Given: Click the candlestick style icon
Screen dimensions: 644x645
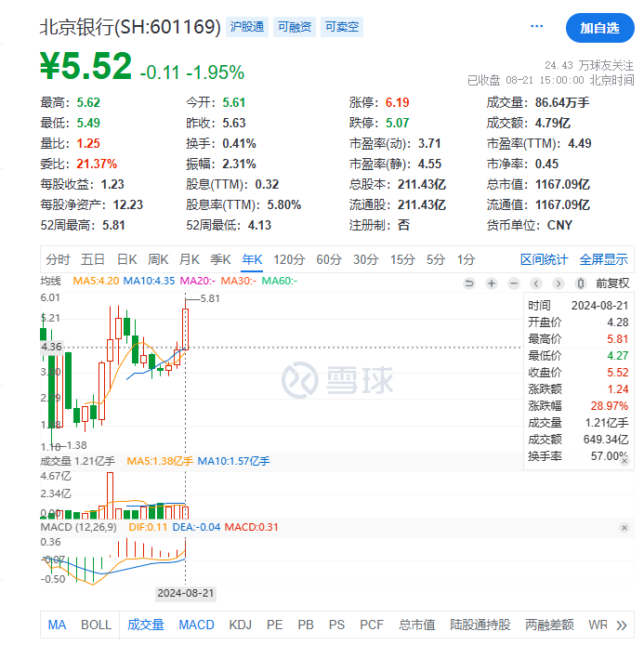Looking at the screenshot, I should [x=581, y=283].
